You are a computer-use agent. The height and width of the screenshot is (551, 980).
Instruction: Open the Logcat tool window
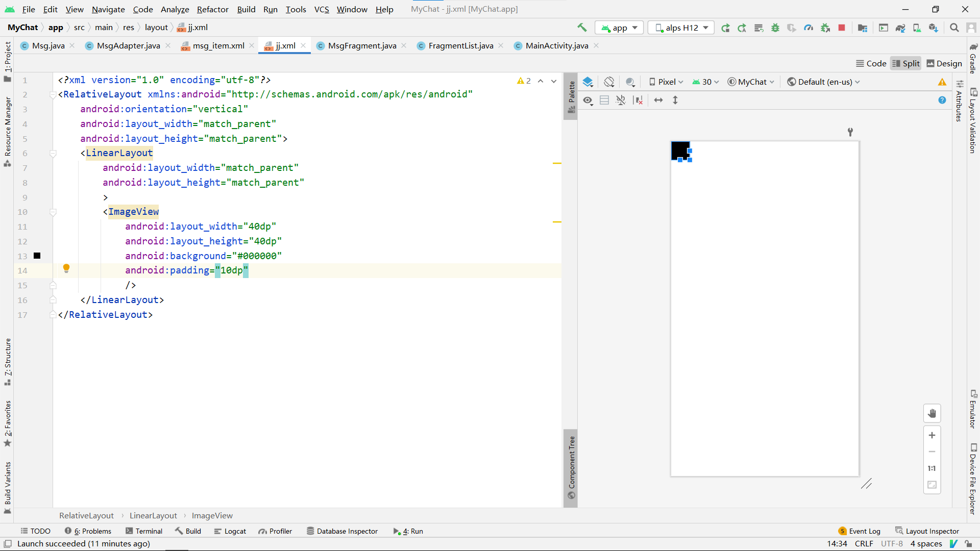pyautogui.click(x=230, y=531)
